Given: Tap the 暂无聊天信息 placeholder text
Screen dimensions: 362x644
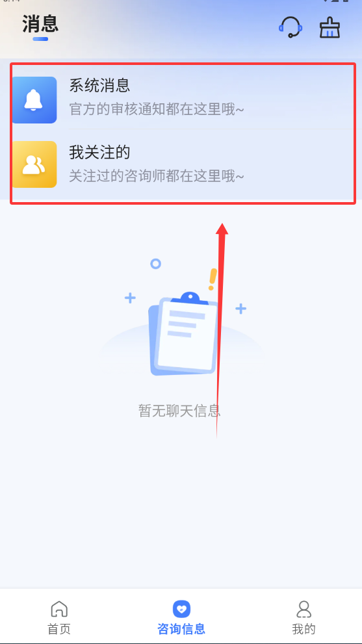Looking at the screenshot, I should point(179,411).
